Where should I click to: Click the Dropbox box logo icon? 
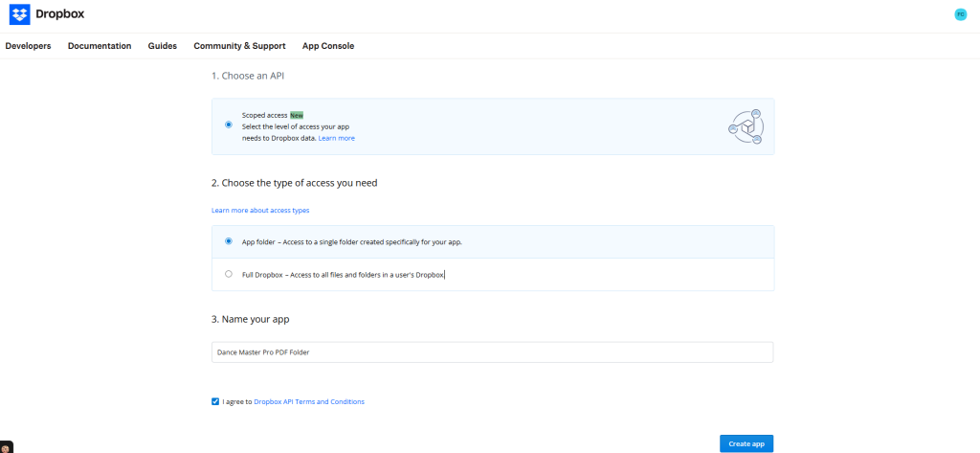point(19,14)
